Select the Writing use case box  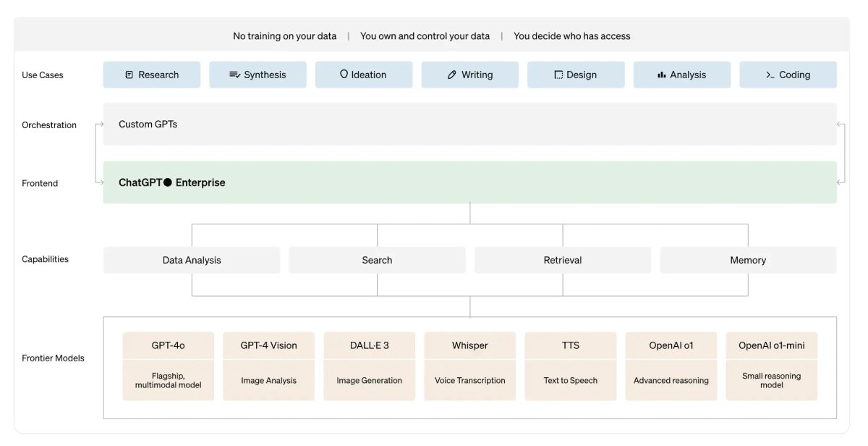pos(470,75)
